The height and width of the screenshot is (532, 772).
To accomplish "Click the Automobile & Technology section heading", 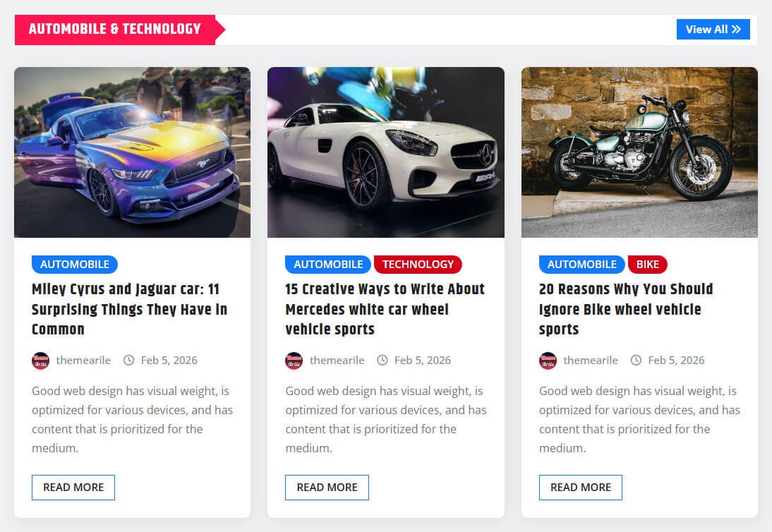I will [x=115, y=30].
